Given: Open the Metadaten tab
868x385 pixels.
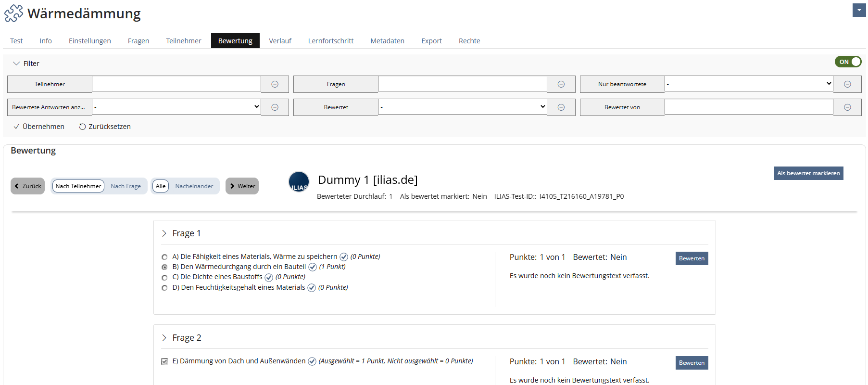Looking at the screenshot, I should [388, 41].
